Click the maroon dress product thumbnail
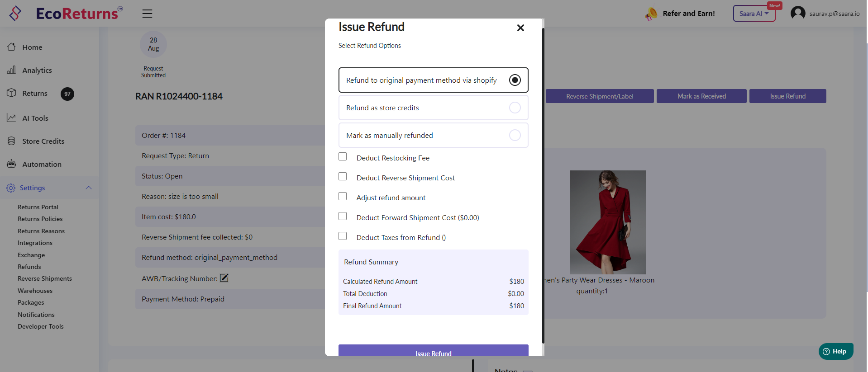The width and height of the screenshot is (868, 372). pos(607,222)
